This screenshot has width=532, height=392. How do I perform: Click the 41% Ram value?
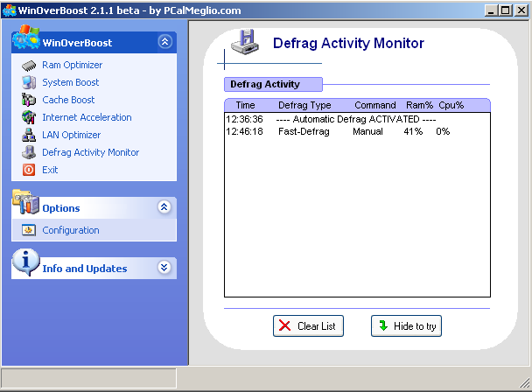click(413, 131)
